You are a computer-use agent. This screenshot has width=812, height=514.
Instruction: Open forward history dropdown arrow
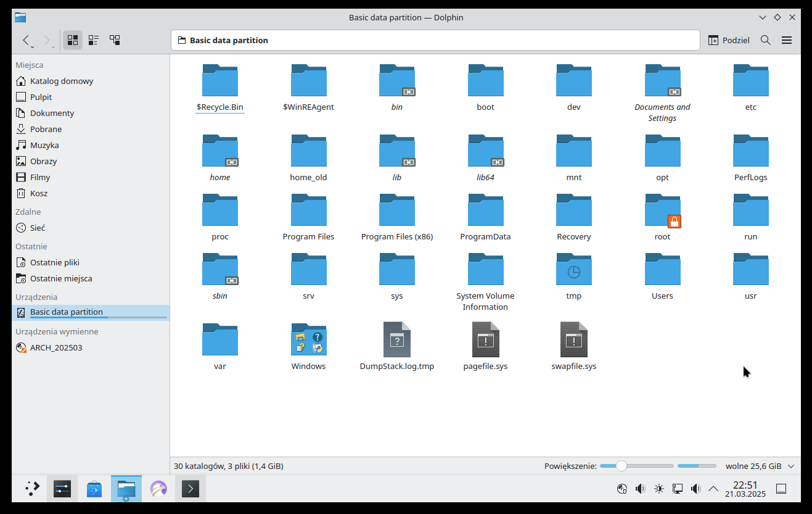53,47
